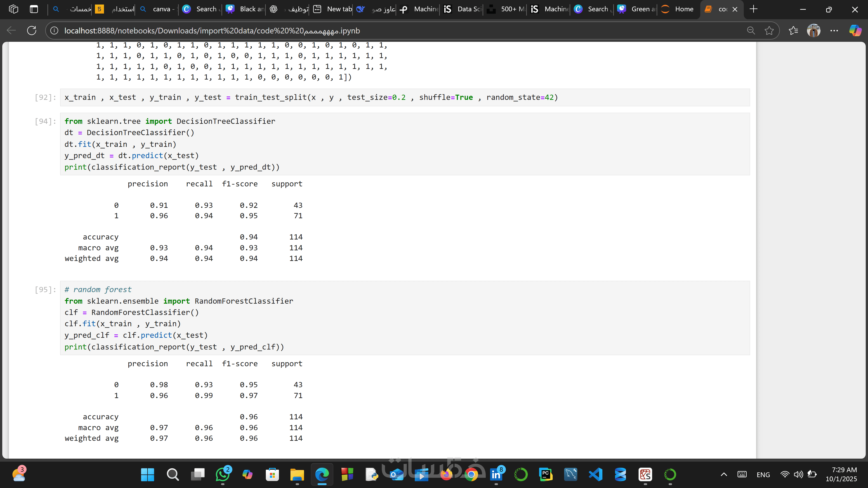The width and height of the screenshot is (868, 488).
Task: Open browser settings and more menu
Action: pyautogui.click(x=834, y=31)
